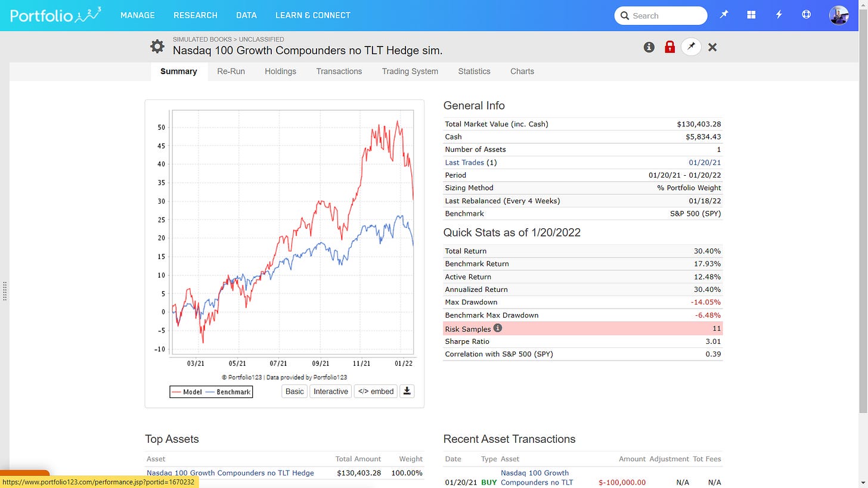The image size is (868, 488).
Task: Select the Summary tab
Action: pos(179,71)
